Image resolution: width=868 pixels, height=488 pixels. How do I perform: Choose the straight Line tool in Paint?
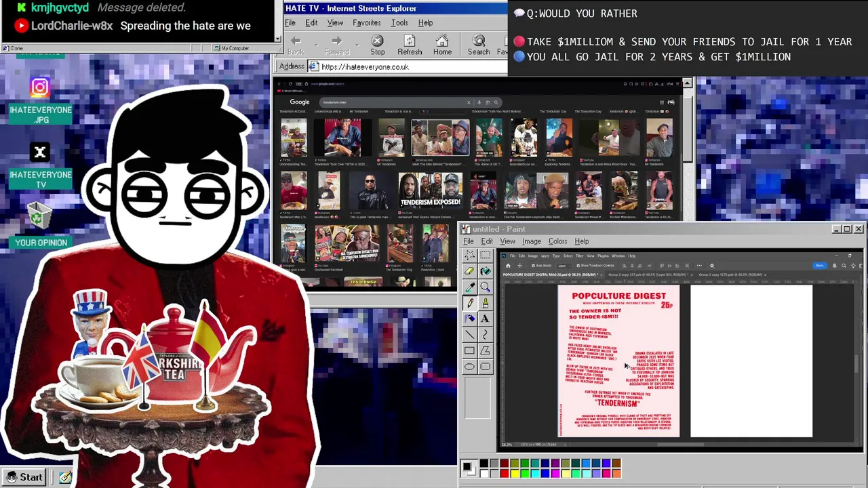click(469, 334)
